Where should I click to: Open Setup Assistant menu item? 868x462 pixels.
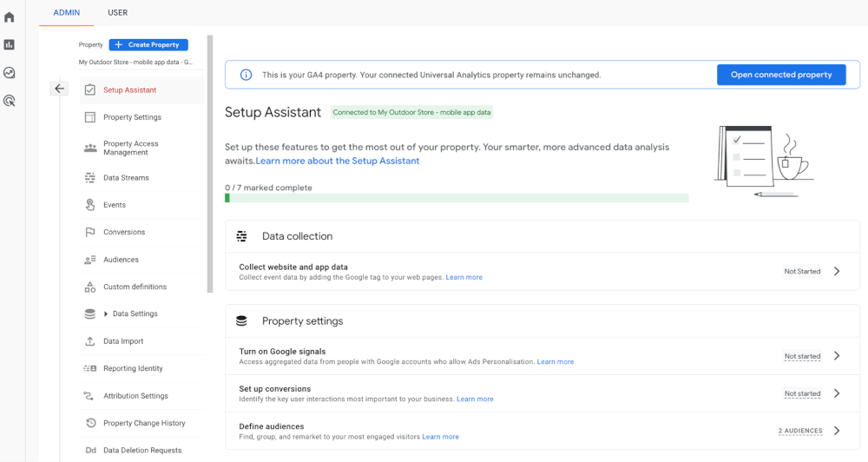[x=141, y=89]
